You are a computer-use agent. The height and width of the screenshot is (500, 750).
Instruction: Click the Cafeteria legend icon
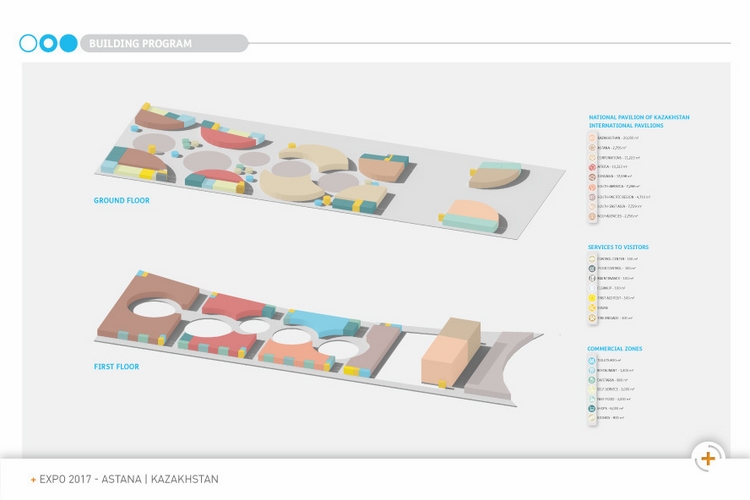[592, 380]
